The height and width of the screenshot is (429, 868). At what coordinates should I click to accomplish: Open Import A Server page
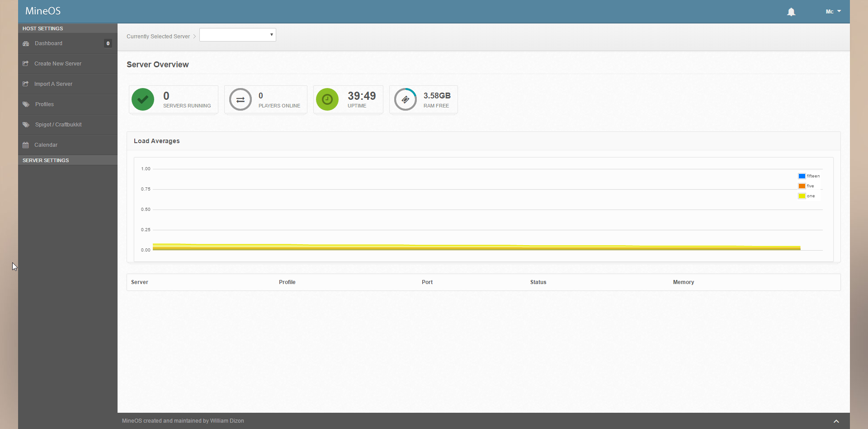53,84
